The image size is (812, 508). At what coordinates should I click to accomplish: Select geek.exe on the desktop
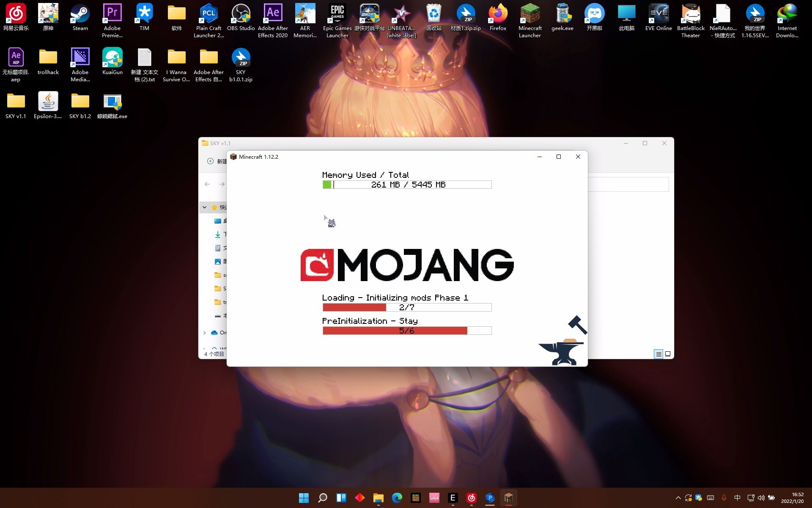point(562,17)
